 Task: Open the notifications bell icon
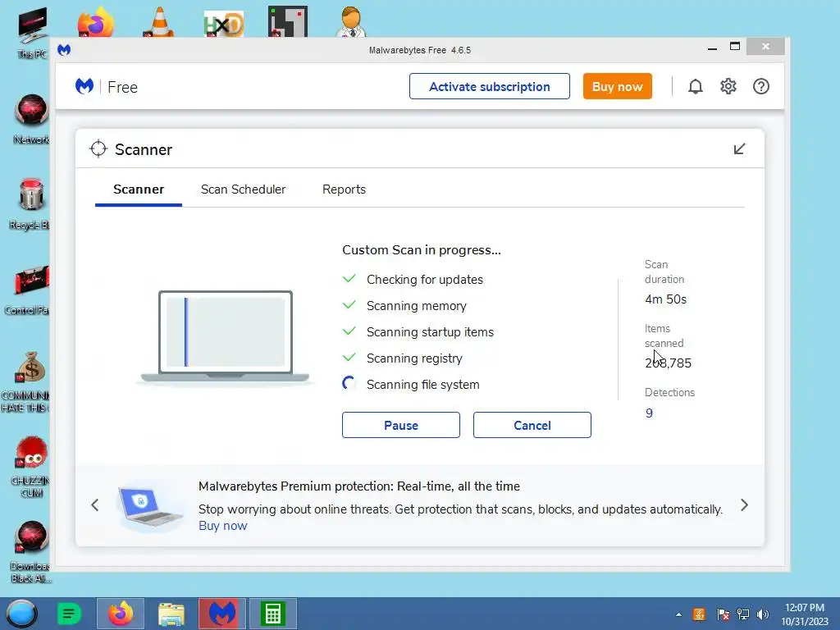point(696,86)
